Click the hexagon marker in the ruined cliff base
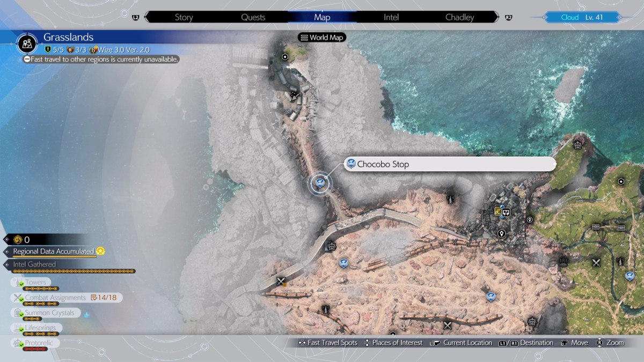The height and width of the screenshot is (362, 644). (285, 56)
